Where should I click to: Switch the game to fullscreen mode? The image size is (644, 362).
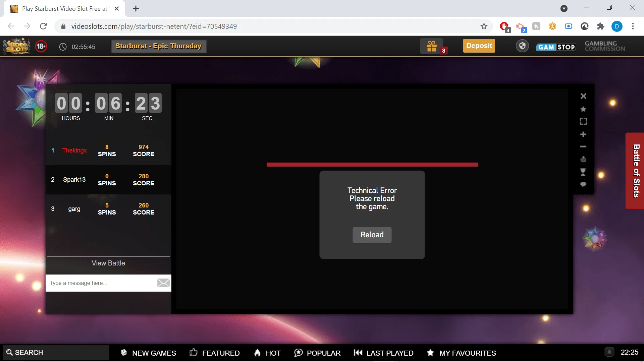tap(583, 121)
